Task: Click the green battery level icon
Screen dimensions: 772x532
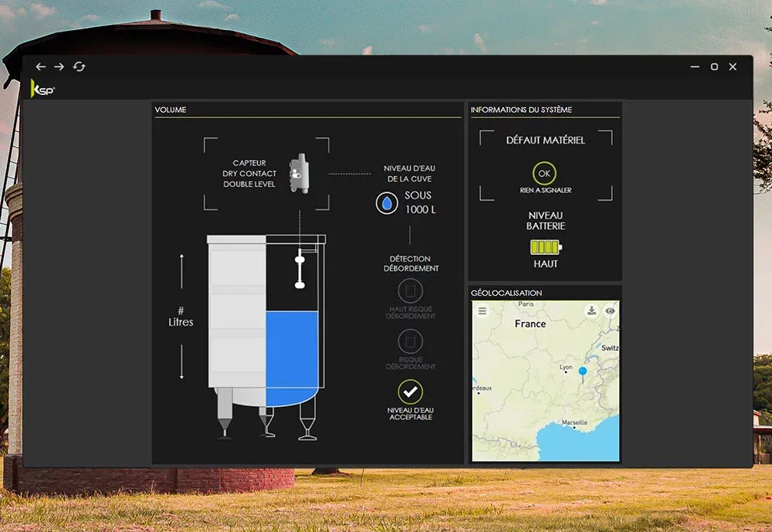Action: point(546,248)
